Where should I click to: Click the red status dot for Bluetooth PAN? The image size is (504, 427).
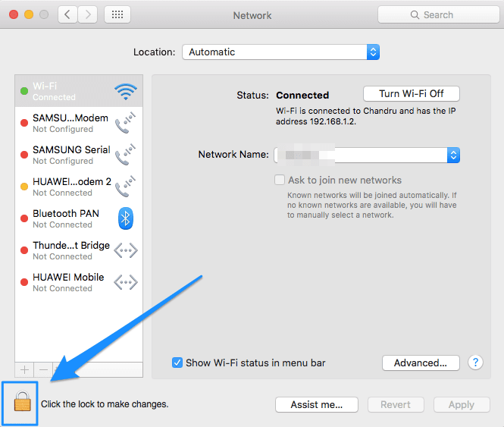pyautogui.click(x=24, y=218)
